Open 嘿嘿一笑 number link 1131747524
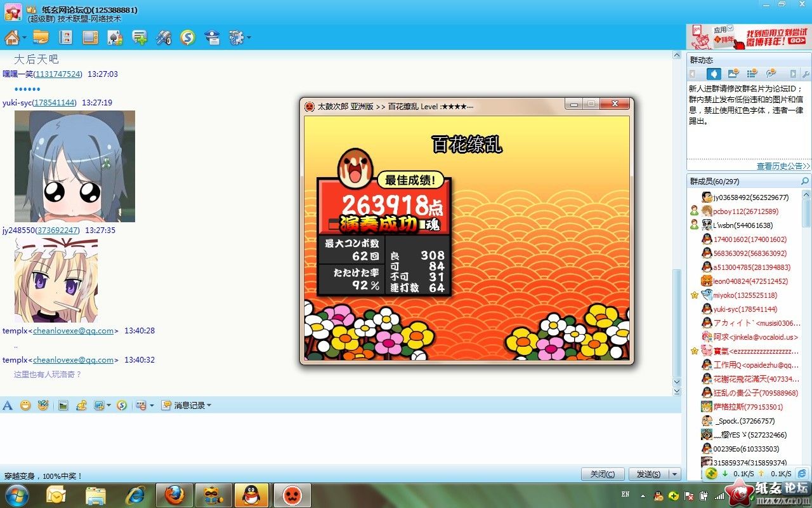Viewport: 812px width, 508px height. [x=58, y=74]
